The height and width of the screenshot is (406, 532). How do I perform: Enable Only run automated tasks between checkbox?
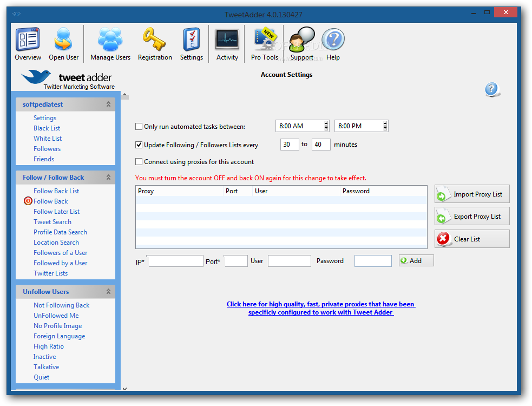[139, 127]
